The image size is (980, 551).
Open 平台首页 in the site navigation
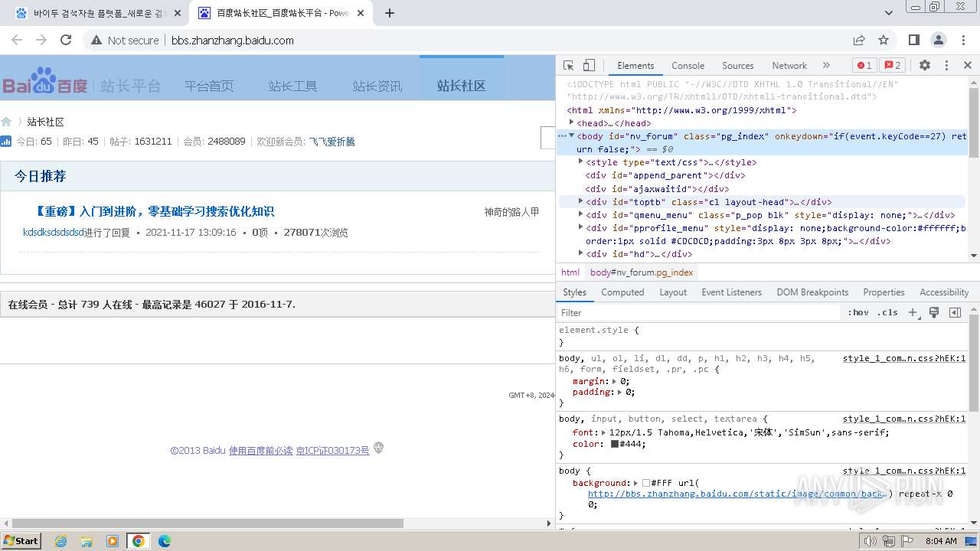click(209, 86)
